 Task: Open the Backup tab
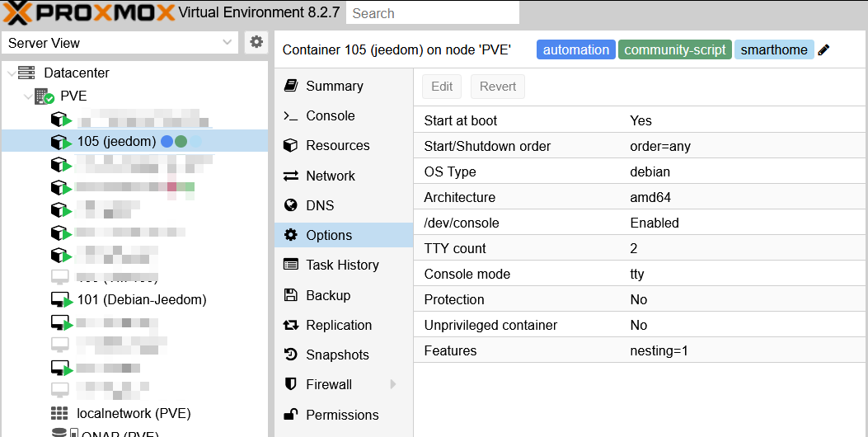(344, 295)
